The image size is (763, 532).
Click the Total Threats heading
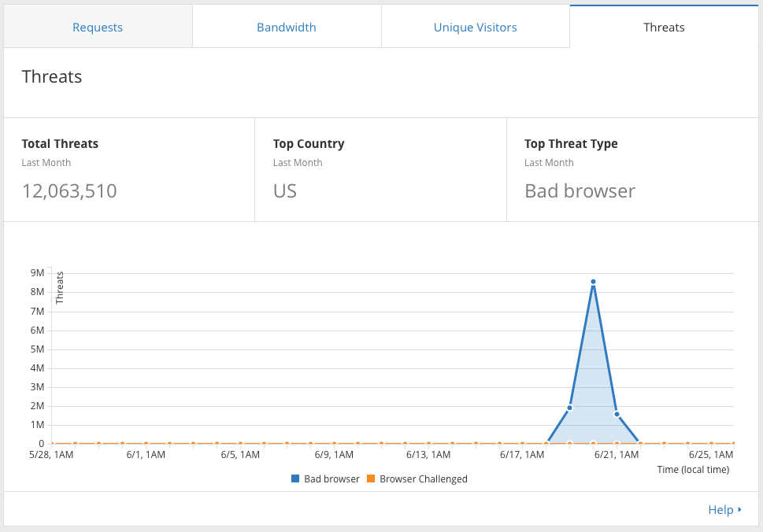(x=60, y=144)
